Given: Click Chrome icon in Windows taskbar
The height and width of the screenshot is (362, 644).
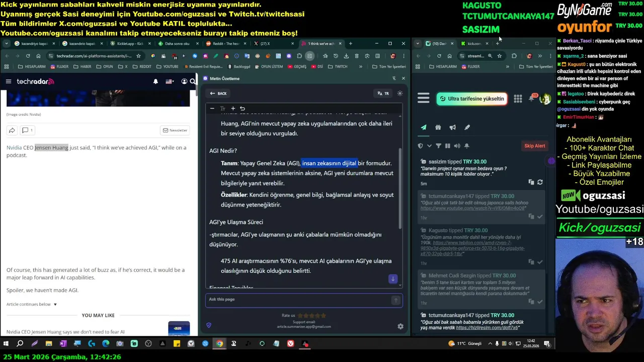Looking at the screenshot, I should point(219,344).
